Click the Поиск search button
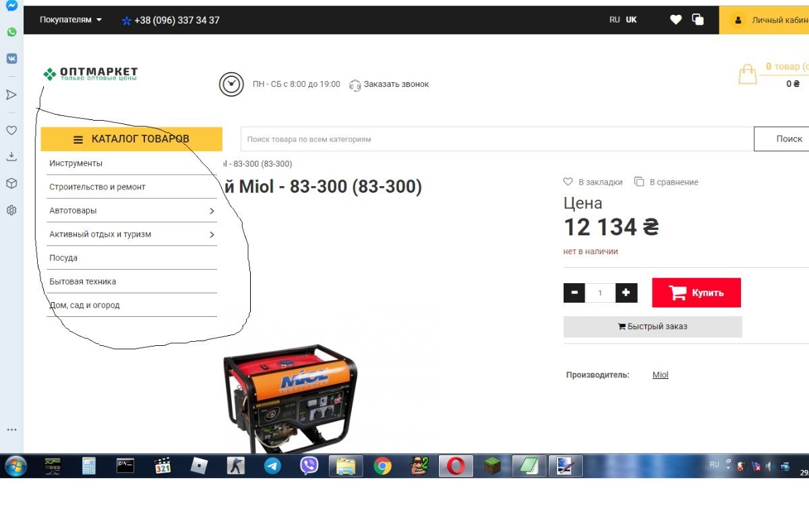This screenshot has height=532, width=809. (781, 139)
